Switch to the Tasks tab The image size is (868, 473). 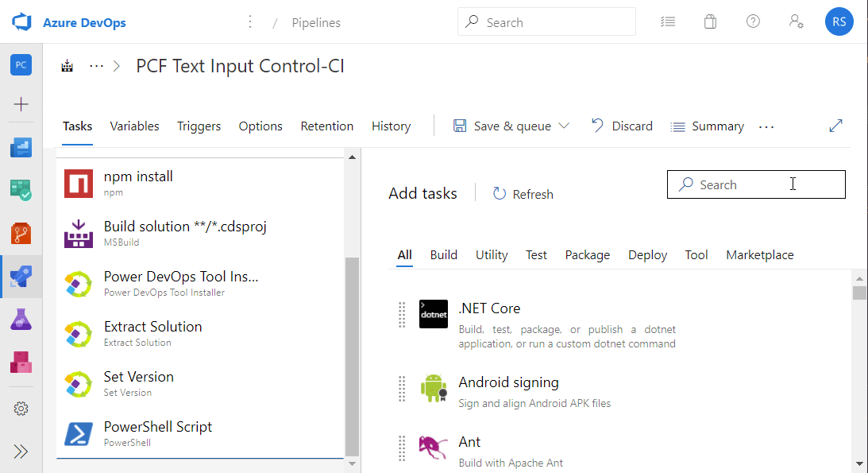(78, 126)
